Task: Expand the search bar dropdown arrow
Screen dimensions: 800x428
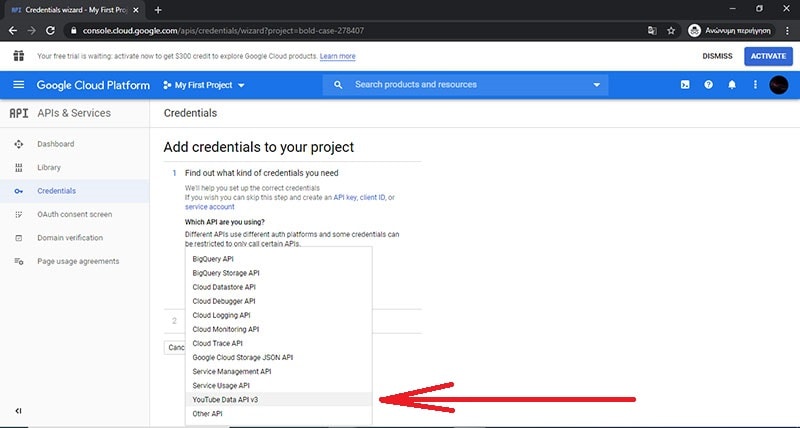Action: (x=597, y=85)
